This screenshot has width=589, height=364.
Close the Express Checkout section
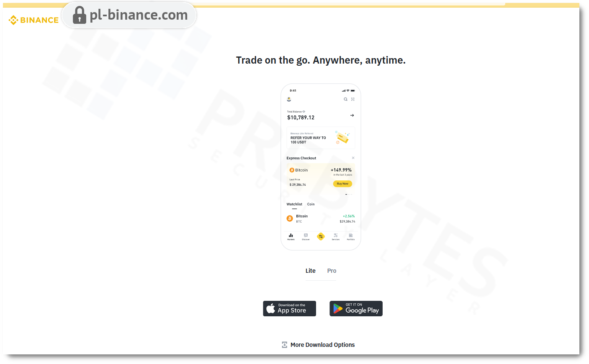tap(353, 158)
